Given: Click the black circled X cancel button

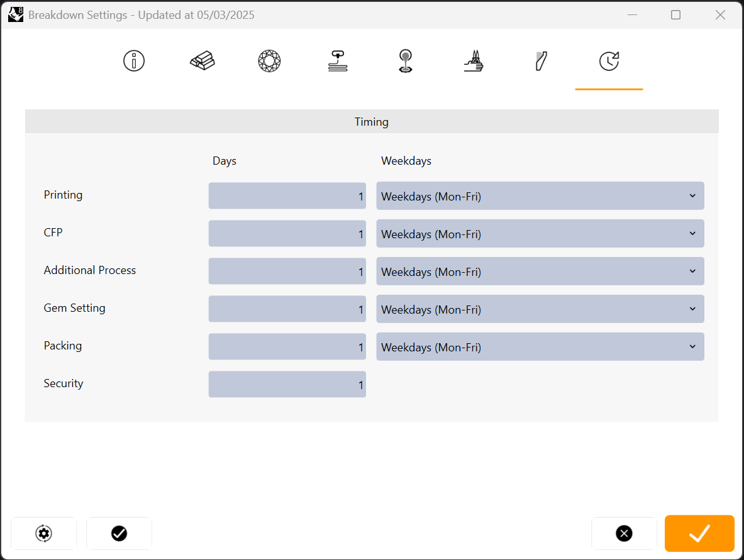Looking at the screenshot, I should click(x=624, y=534).
